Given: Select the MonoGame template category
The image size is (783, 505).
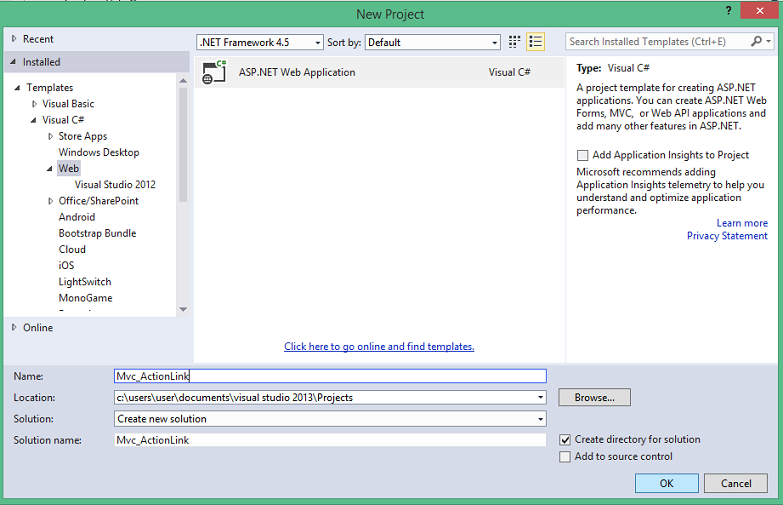Looking at the screenshot, I should pyautogui.click(x=85, y=298).
